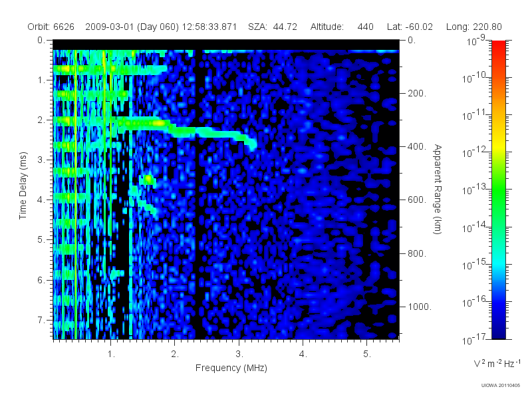Click the '10-17' bottom color scale label

tap(474, 339)
